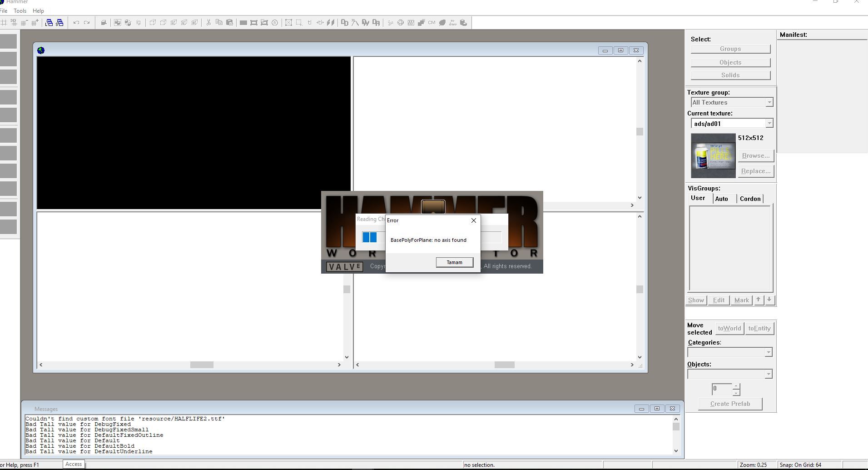Viewport: 868px width, 470px height.
Task: Click the toWorld button
Action: [x=729, y=328]
